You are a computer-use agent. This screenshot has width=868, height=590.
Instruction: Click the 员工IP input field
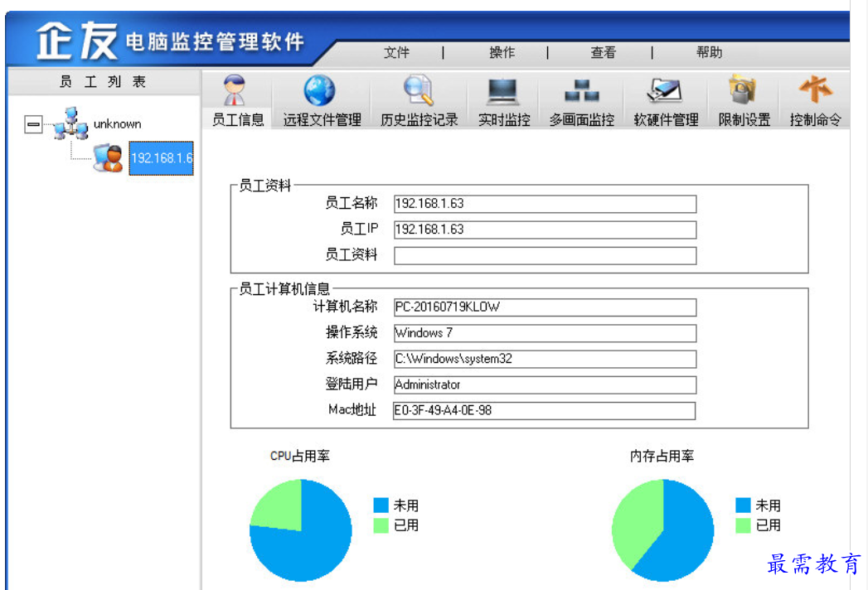point(545,230)
